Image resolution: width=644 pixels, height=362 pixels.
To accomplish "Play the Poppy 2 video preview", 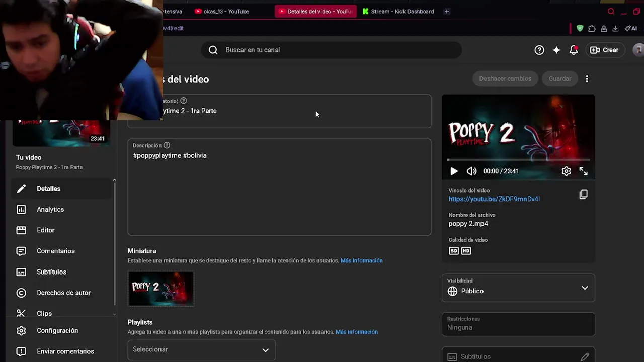I will pos(454,171).
